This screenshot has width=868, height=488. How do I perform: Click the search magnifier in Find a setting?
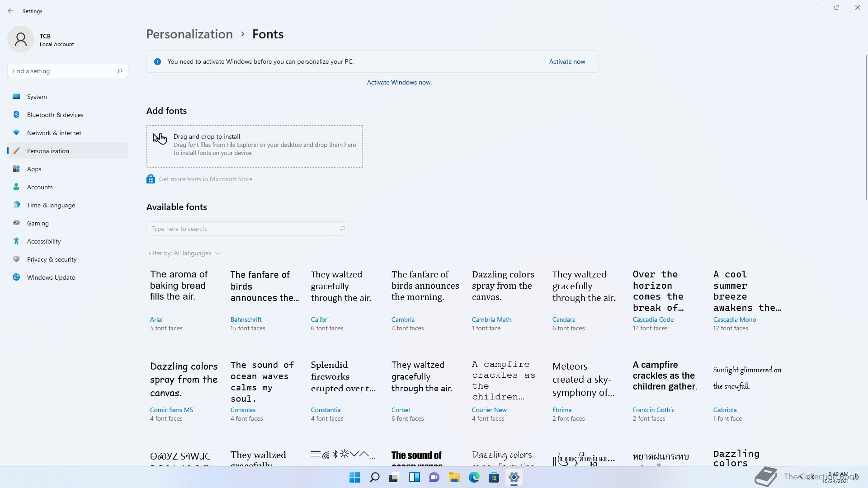(x=120, y=71)
